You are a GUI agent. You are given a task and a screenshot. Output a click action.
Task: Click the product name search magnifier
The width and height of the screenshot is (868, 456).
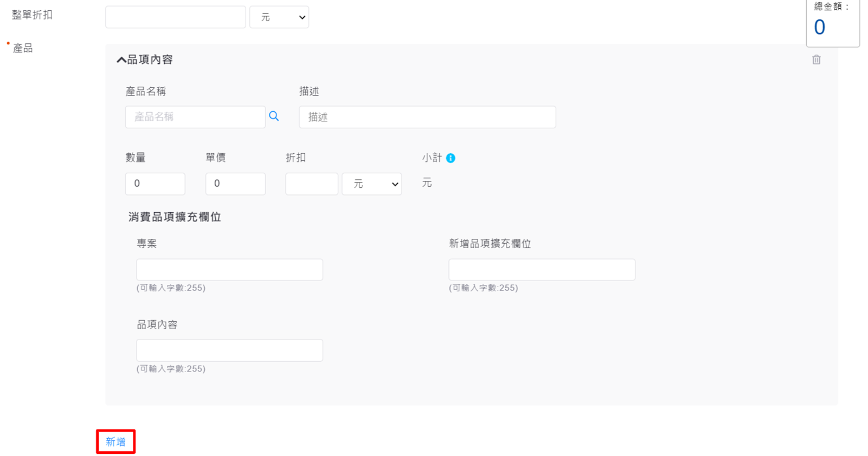point(274,116)
